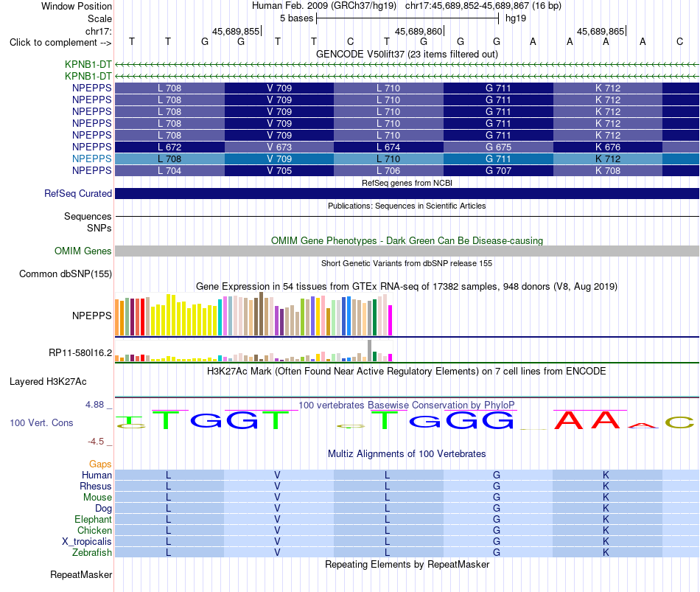Click the Elephant species label
The height and width of the screenshot is (592, 700).
[93, 519]
